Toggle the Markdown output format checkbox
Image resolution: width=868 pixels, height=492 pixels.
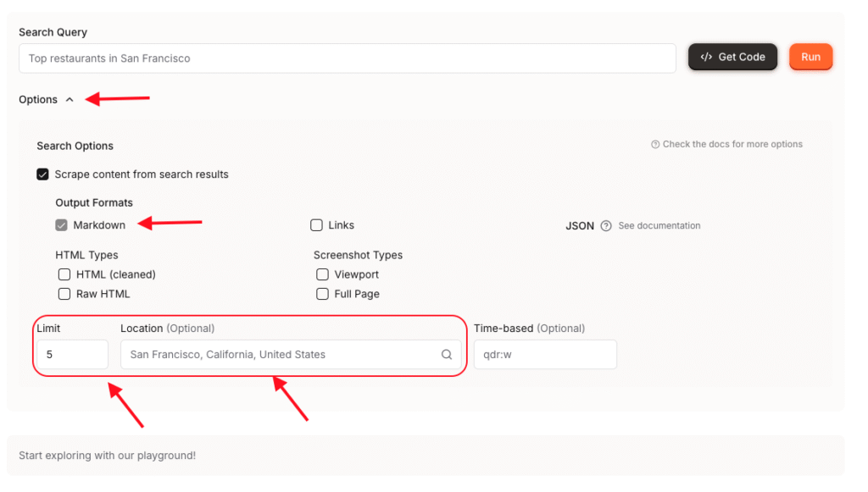(x=61, y=225)
